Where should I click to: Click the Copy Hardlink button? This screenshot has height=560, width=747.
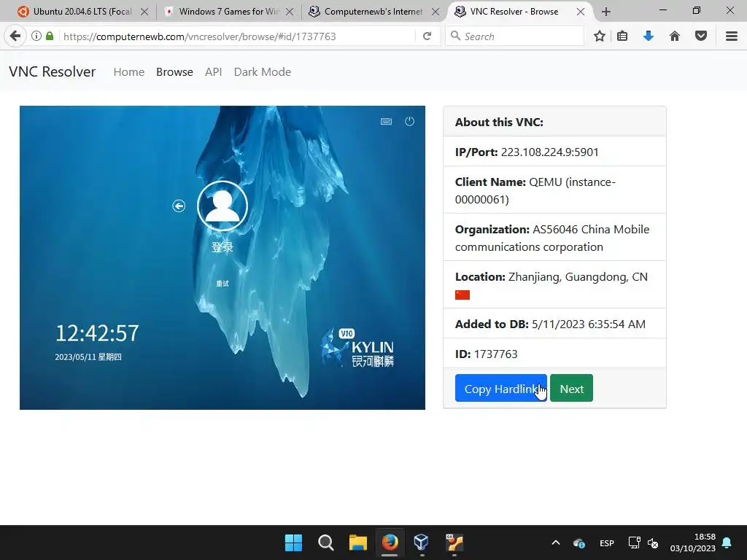(500, 388)
